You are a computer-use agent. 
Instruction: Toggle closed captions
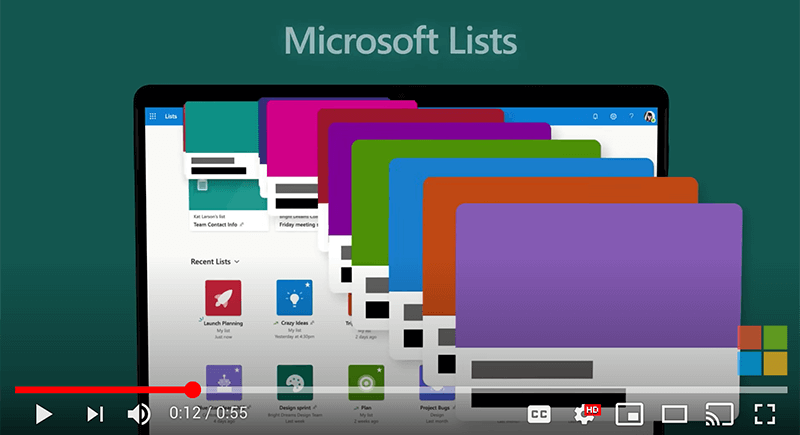[x=539, y=414]
